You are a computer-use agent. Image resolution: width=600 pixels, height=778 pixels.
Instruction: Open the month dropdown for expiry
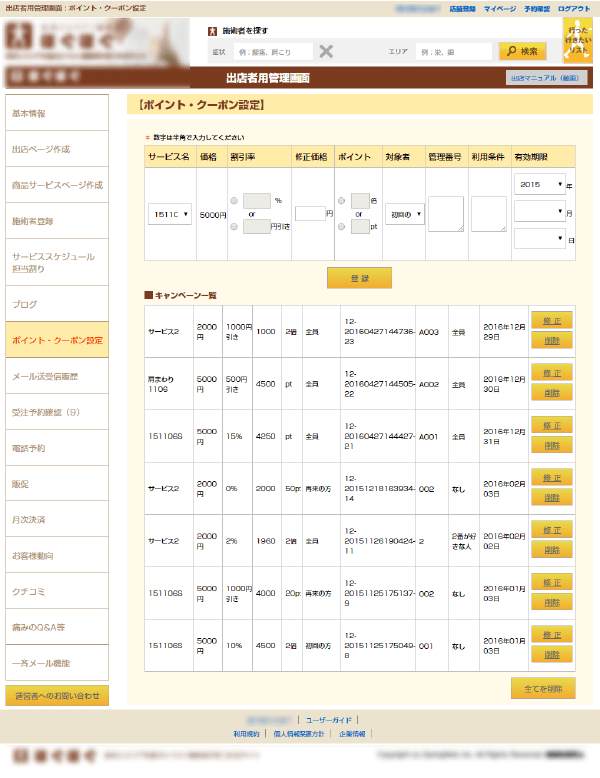coord(540,211)
